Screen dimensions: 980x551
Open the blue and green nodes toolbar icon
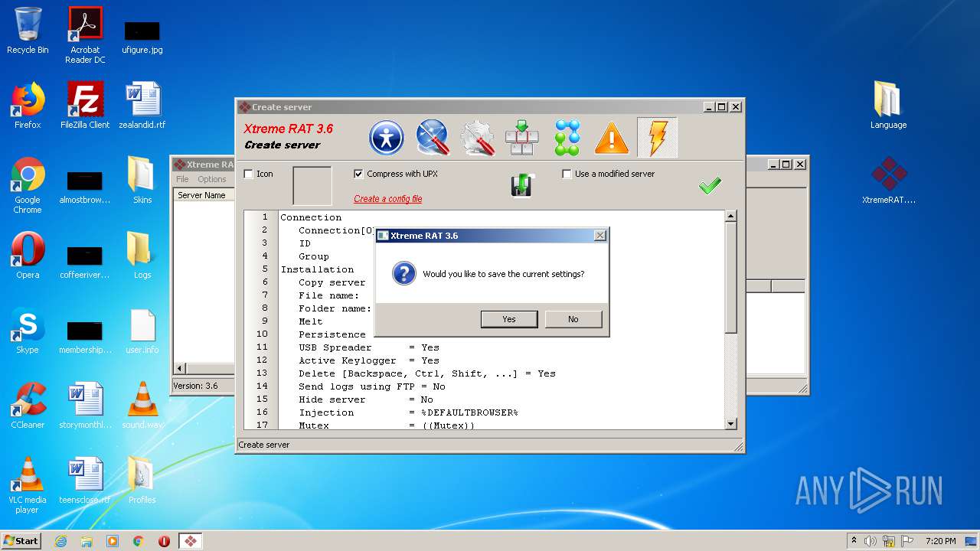(567, 138)
